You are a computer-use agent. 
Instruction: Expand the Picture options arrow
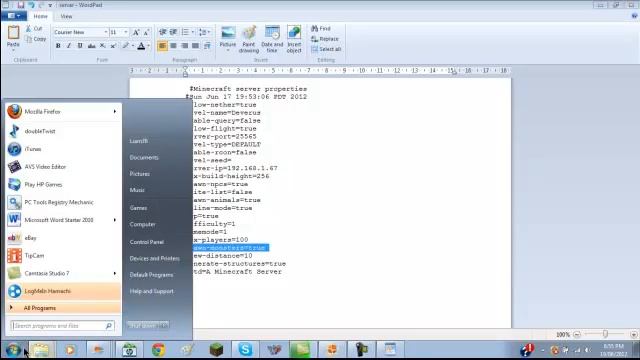[x=228, y=51]
